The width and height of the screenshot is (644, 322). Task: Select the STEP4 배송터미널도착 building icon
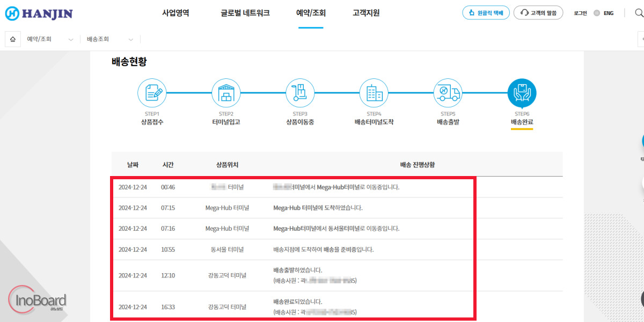coord(374,93)
